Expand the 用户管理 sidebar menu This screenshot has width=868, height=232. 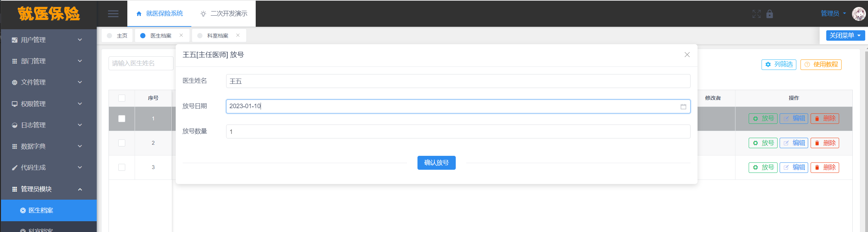point(49,40)
